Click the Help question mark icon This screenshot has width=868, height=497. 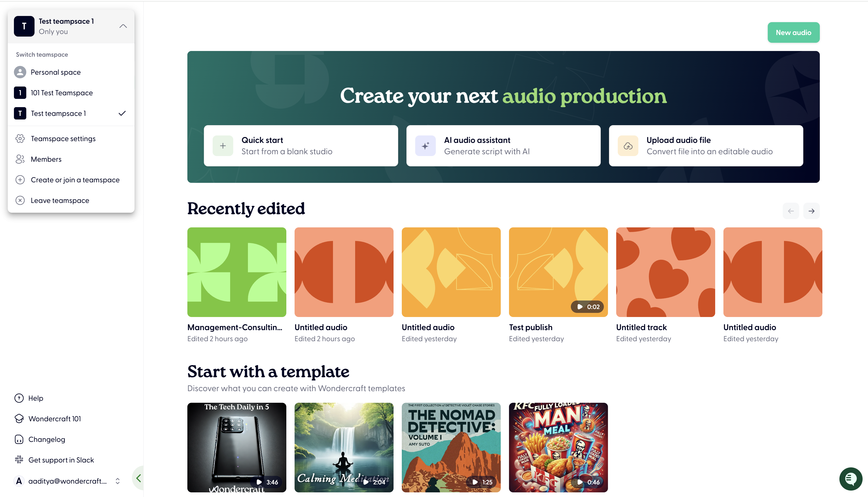19,398
